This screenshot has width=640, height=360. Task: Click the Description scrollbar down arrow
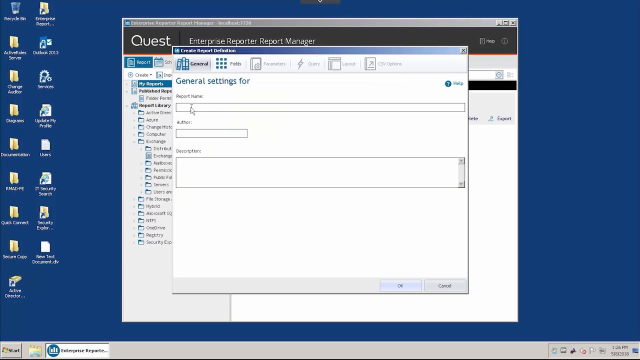pos(461,184)
